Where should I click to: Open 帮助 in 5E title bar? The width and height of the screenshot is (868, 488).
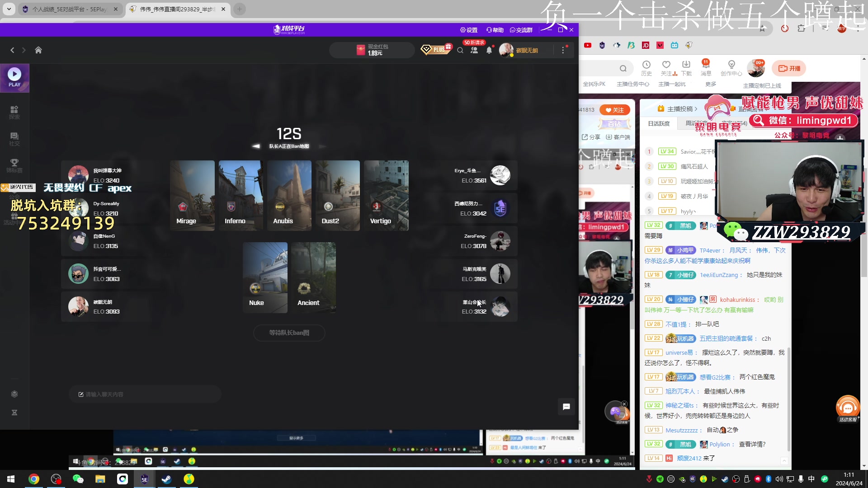pos(495,30)
